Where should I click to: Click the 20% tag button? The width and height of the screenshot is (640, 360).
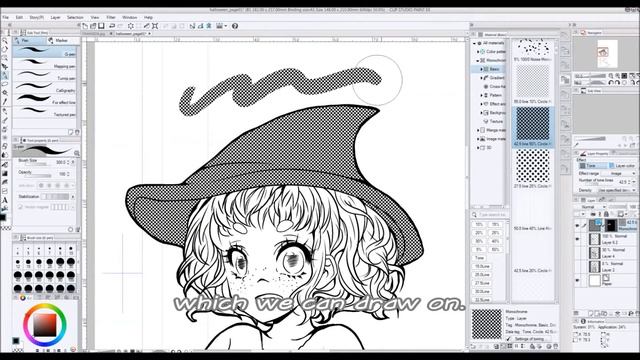tap(479, 233)
